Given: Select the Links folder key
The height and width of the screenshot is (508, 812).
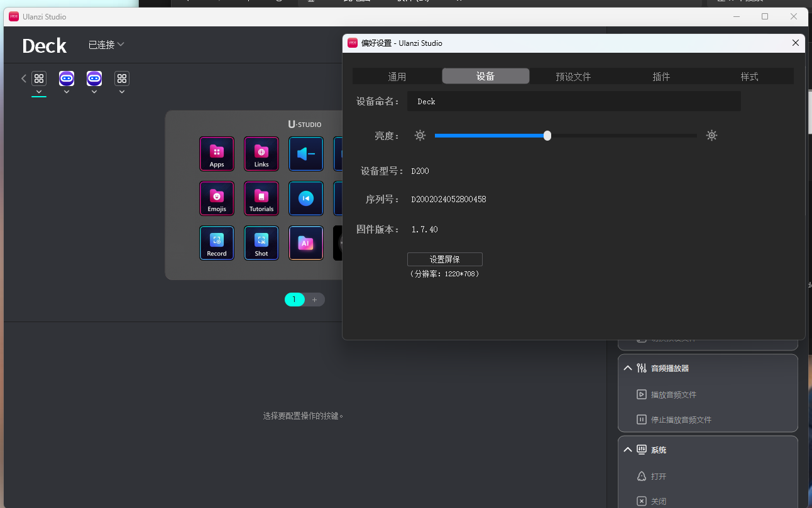Looking at the screenshot, I should tap(261, 154).
